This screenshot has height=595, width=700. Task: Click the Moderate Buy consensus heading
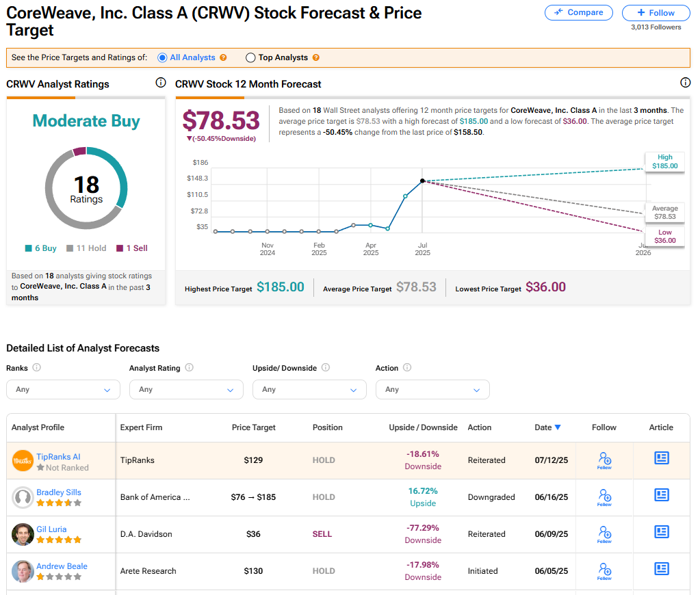click(x=86, y=121)
